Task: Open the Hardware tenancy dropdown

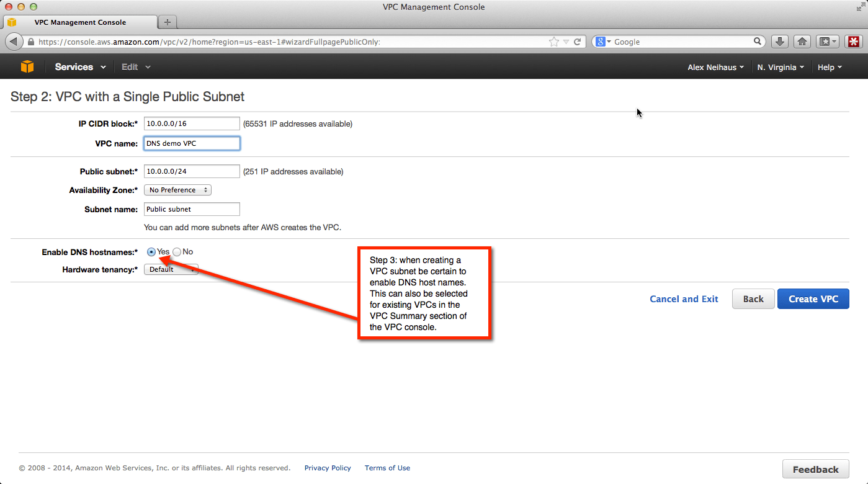Action: coord(171,269)
